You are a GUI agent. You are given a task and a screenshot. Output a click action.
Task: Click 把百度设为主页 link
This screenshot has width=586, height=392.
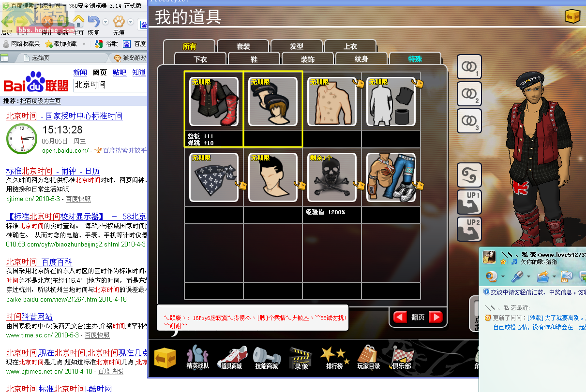(41, 101)
